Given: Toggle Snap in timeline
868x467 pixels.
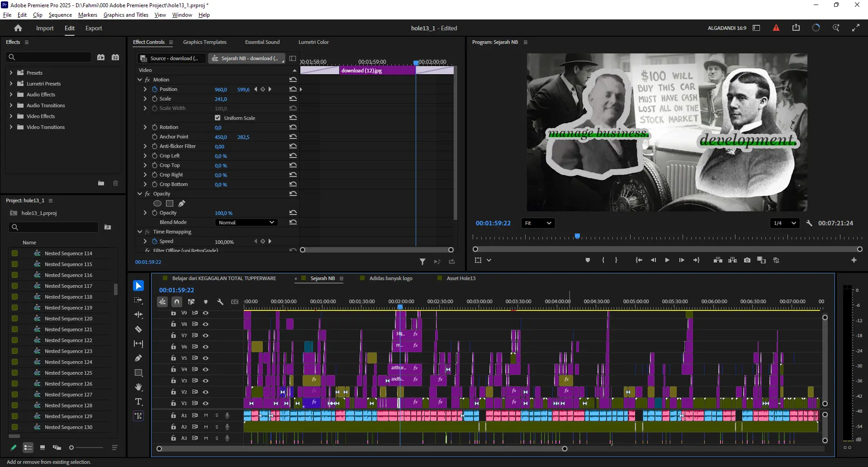Looking at the screenshot, I should pyautogui.click(x=177, y=302).
